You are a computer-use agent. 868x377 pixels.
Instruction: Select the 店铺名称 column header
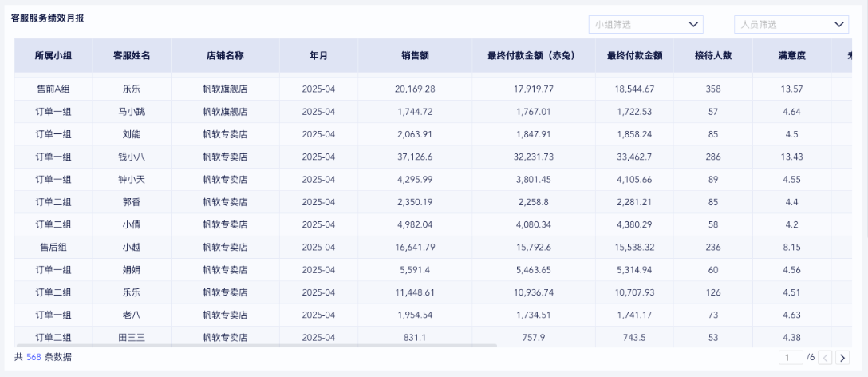pos(225,56)
